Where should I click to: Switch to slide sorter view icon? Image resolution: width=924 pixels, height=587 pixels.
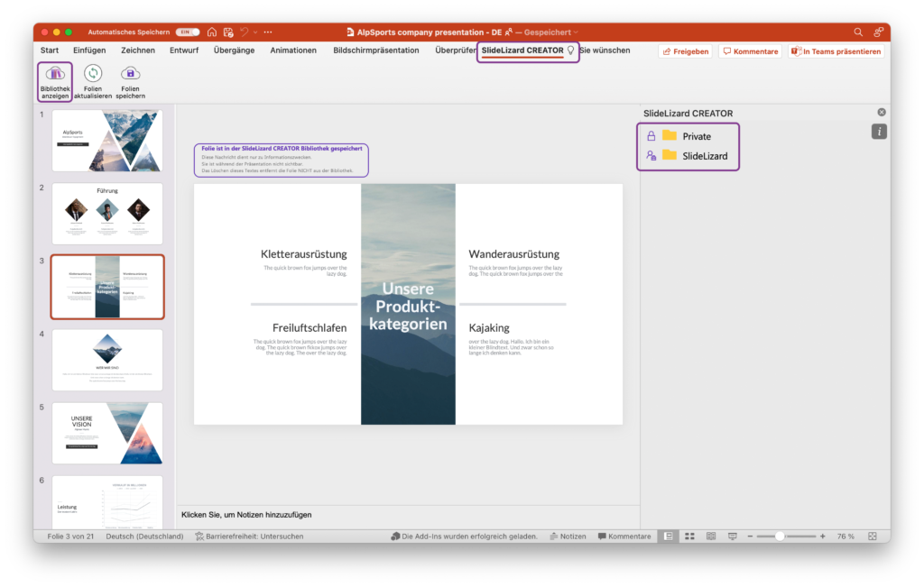(x=689, y=537)
